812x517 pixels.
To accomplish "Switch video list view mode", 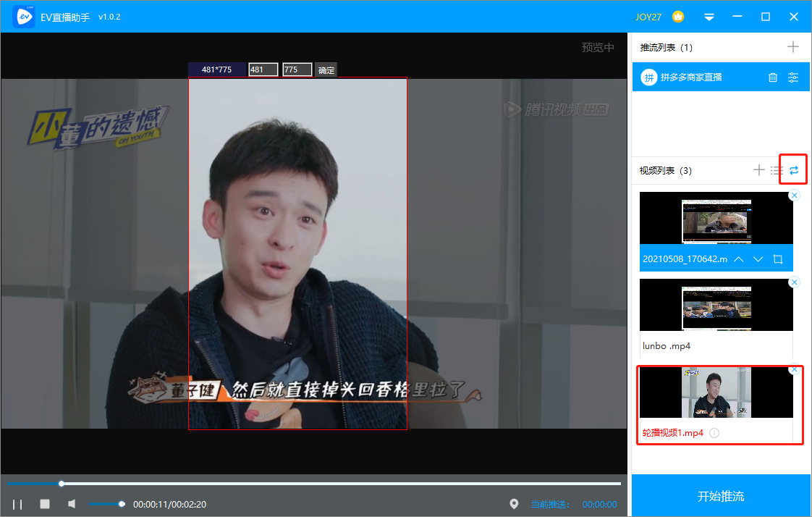I will (x=777, y=170).
